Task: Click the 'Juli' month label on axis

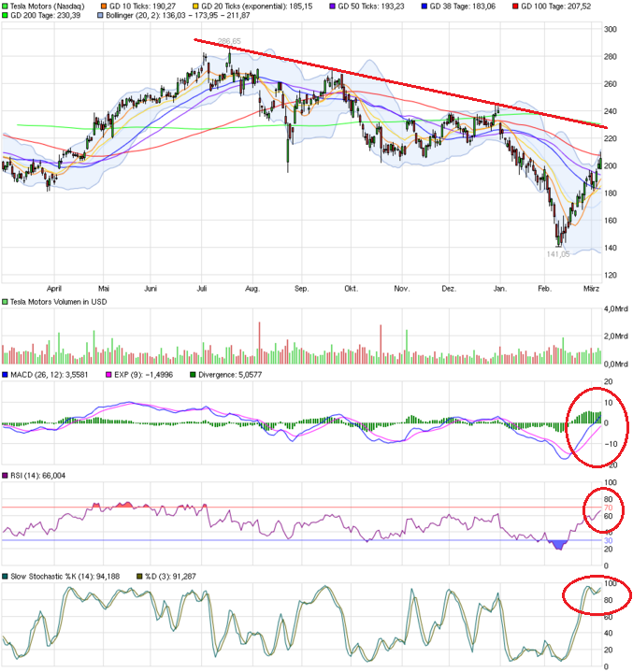Action: coord(202,289)
